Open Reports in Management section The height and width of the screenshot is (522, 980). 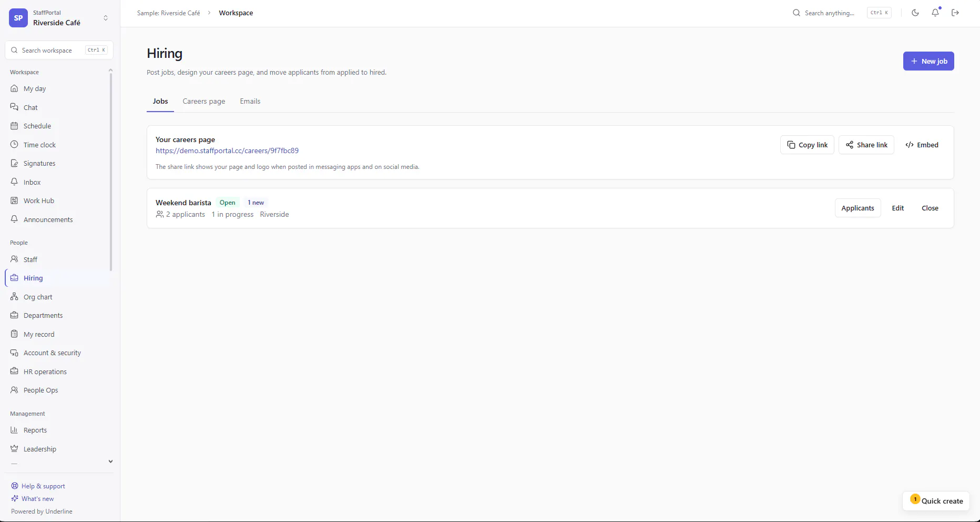(58, 430)
